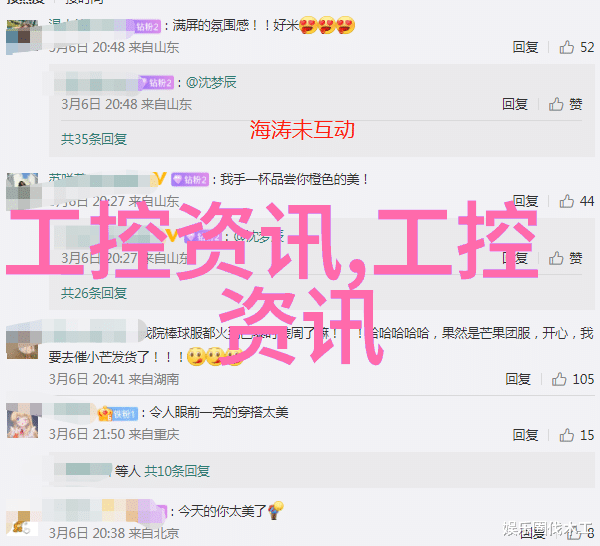The width and height of the screenshot is (600, 546).
Task: Expand 共35条回复 replies
Action: 94,139
